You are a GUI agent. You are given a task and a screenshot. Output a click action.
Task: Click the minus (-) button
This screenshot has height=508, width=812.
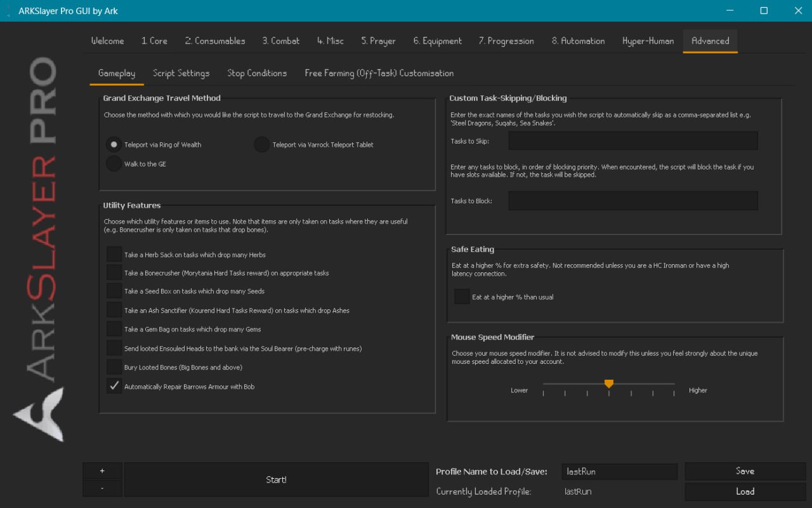tap(102, 488)
